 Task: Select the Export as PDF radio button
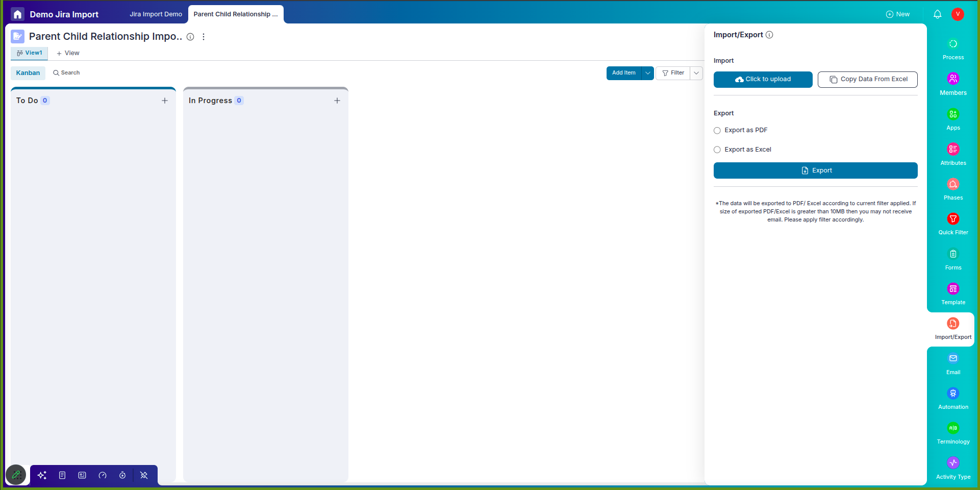pos(717,131)
